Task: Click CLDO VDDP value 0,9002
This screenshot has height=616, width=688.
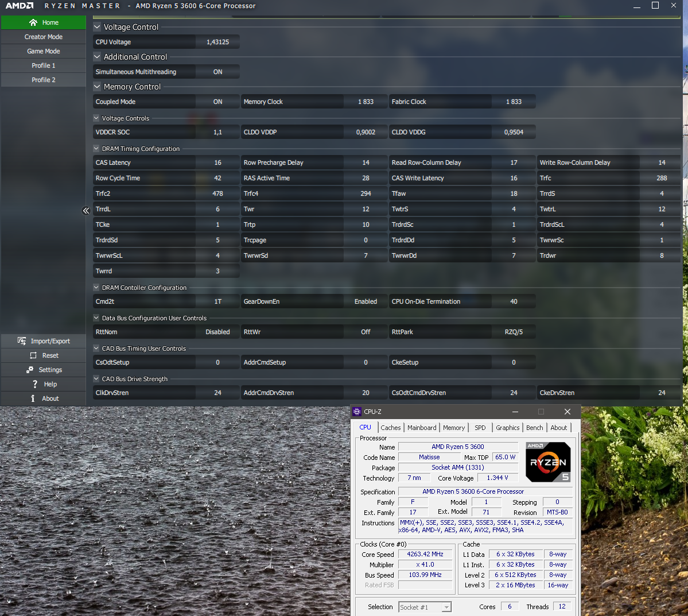Action: [366, 131]
